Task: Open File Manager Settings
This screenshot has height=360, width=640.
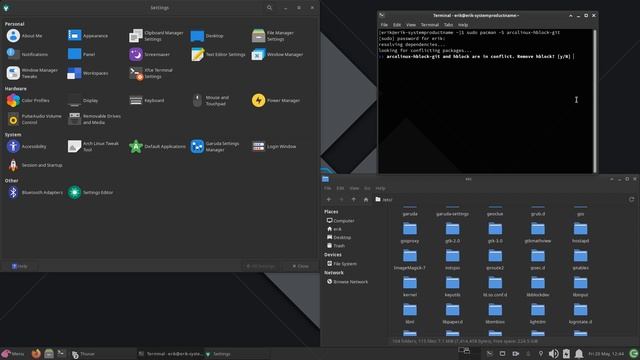Action: tap(273, 36)
